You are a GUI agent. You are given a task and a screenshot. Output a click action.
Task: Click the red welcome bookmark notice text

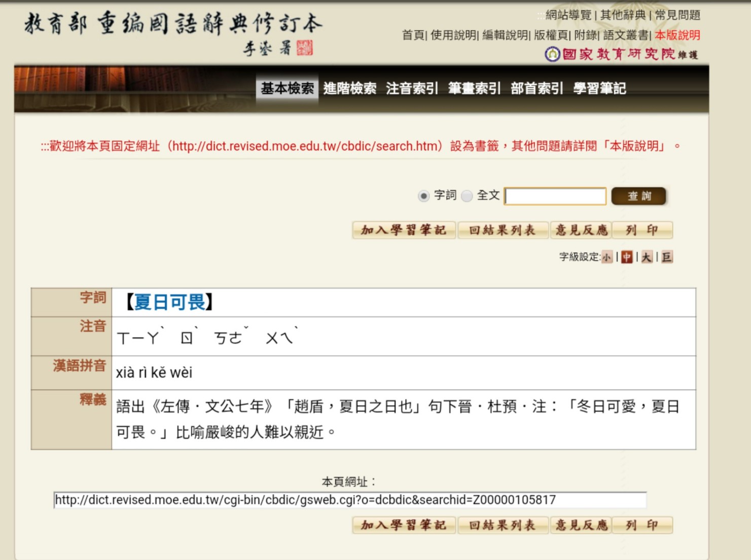(x=361, y=146)
